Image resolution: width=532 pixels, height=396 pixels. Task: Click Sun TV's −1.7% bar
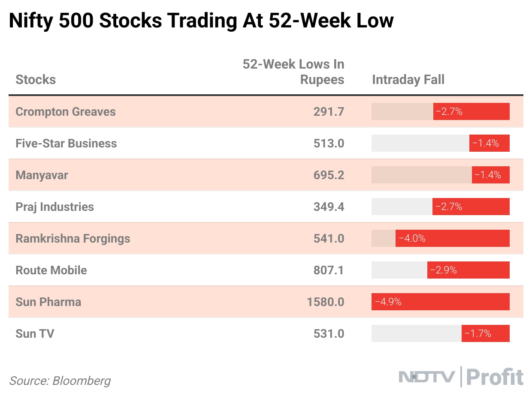(485, 333)
